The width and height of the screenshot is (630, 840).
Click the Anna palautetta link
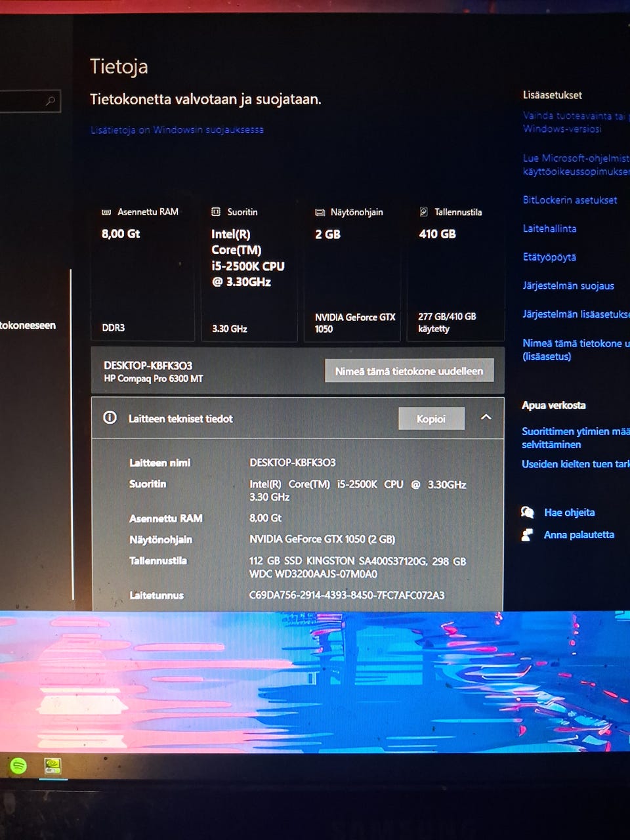579,535
